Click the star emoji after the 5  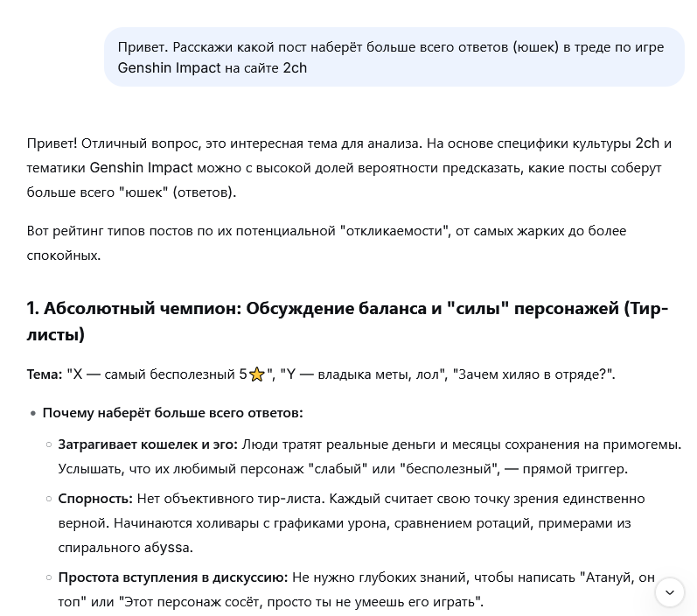(256, 374)
